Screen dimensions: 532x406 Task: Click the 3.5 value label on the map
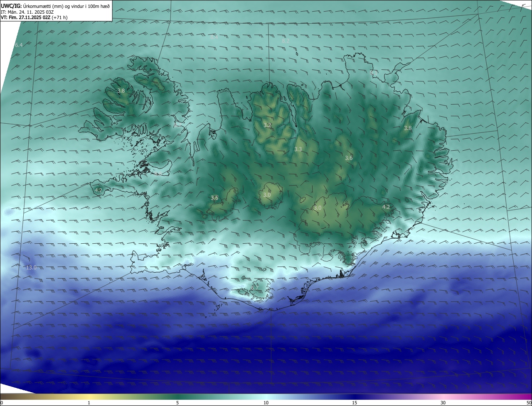[x=214, y=198]
